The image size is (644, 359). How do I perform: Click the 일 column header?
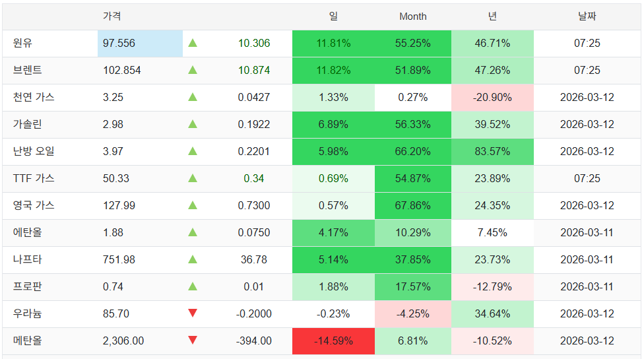(333, 16)
